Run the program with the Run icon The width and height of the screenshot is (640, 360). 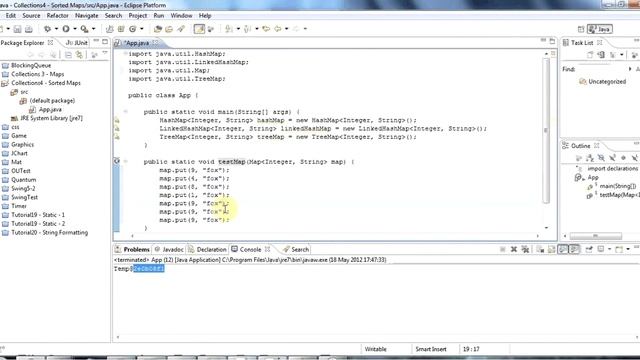pos(66,29)
